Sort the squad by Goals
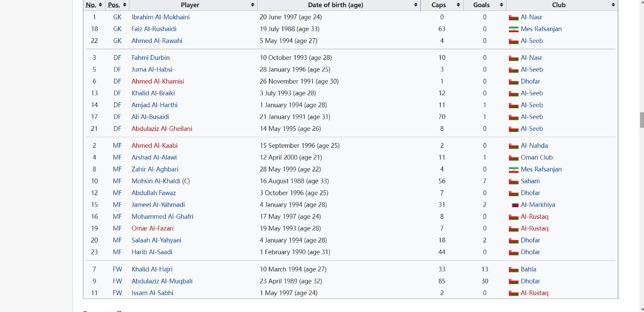 502,5
